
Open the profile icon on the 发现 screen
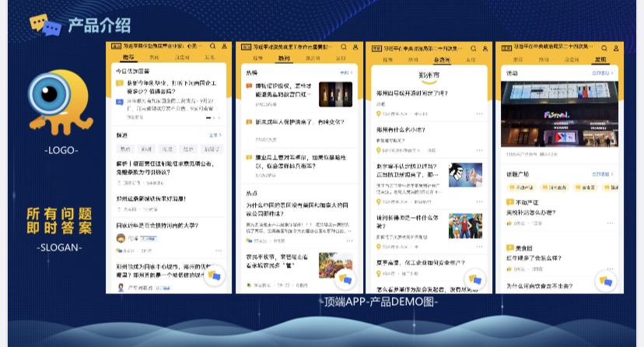616,48
